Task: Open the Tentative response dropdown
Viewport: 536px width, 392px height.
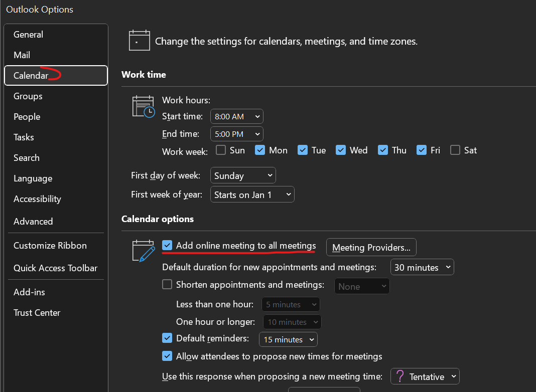Action: click(425, 376)
